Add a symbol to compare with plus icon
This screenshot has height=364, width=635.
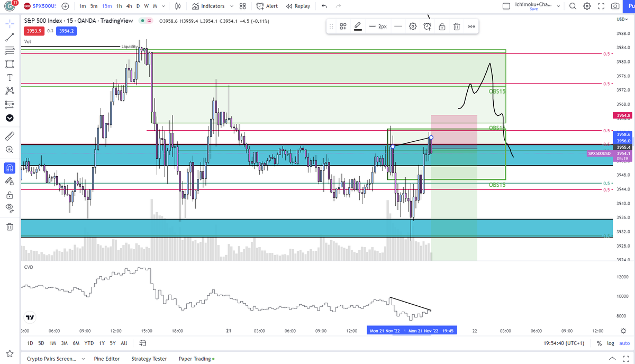click(x=65, y=6)
